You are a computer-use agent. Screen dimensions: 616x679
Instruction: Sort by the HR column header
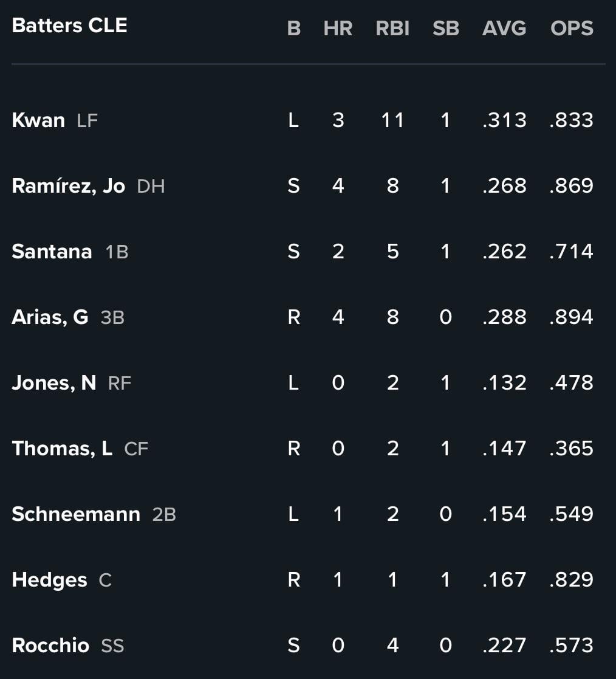[338, 29]
